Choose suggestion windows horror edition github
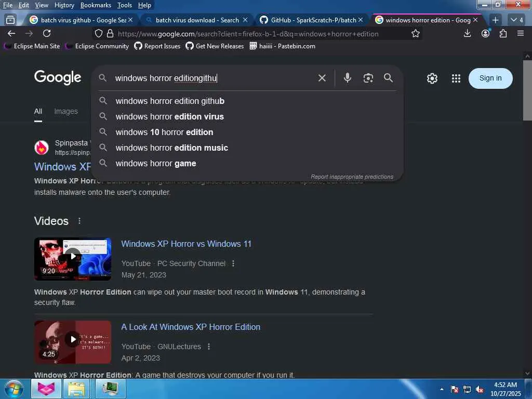The image size is (532, 399). pos(247,101)
